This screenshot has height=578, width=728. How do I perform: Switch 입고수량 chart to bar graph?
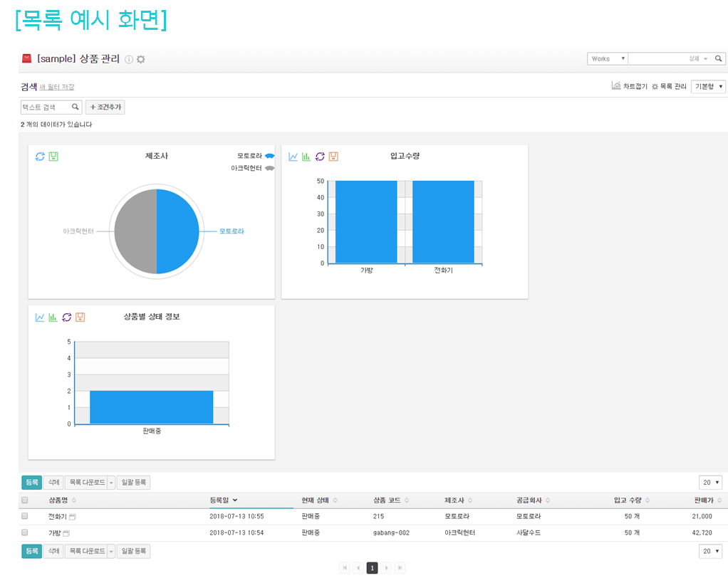pos(306,156)
